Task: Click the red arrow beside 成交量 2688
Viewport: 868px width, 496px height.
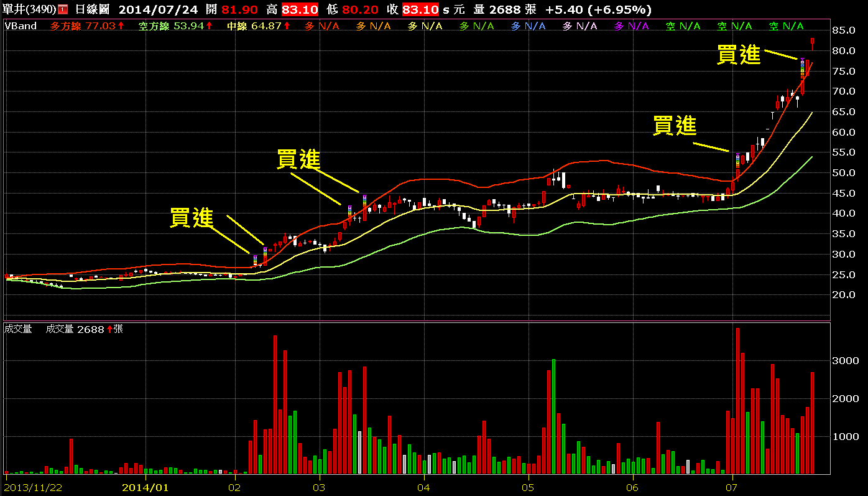Action: click(109, 329)
